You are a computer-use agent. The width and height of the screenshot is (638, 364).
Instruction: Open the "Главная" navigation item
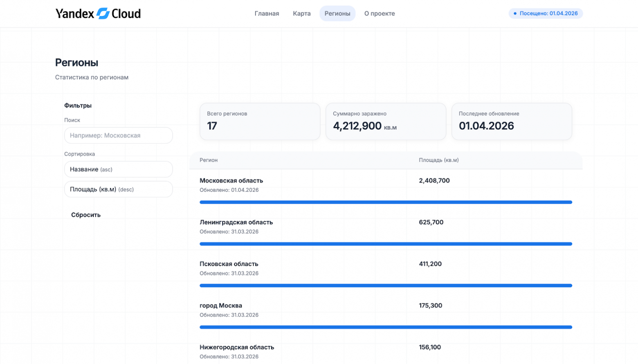click(267, 13)
